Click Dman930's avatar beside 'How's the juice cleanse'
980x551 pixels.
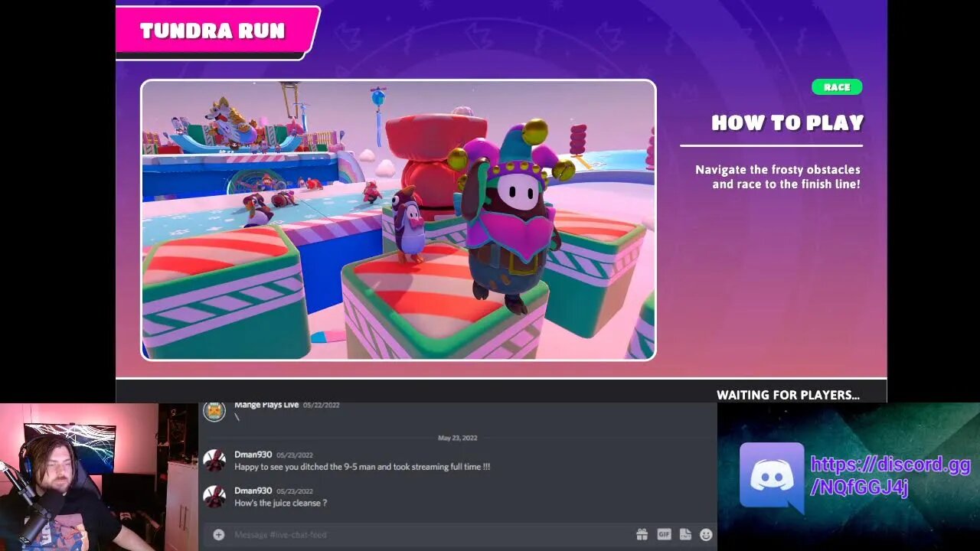point(214,497)
